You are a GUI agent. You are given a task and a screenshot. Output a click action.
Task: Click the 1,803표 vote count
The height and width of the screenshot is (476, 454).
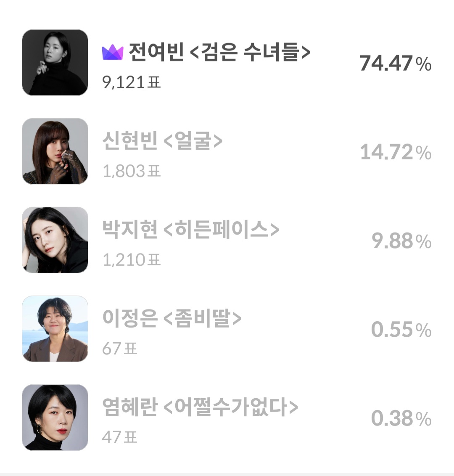tap(132, 171)
